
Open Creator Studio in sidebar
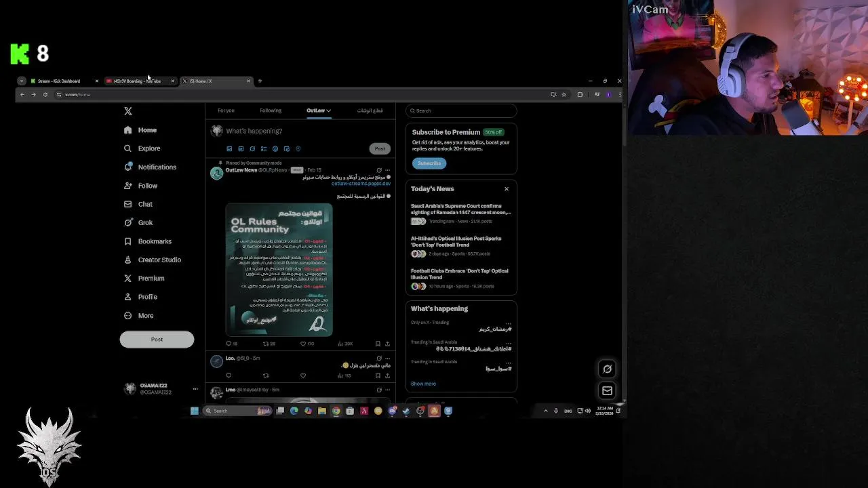[x=153, y=260]
